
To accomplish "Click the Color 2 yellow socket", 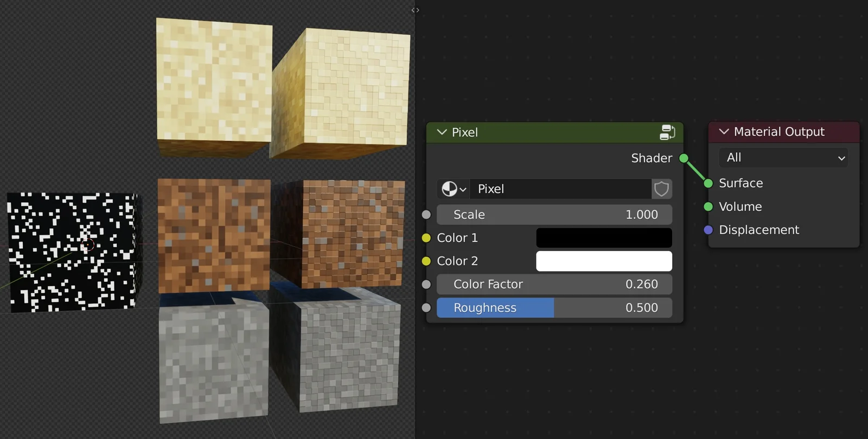I will pos(426,261).
